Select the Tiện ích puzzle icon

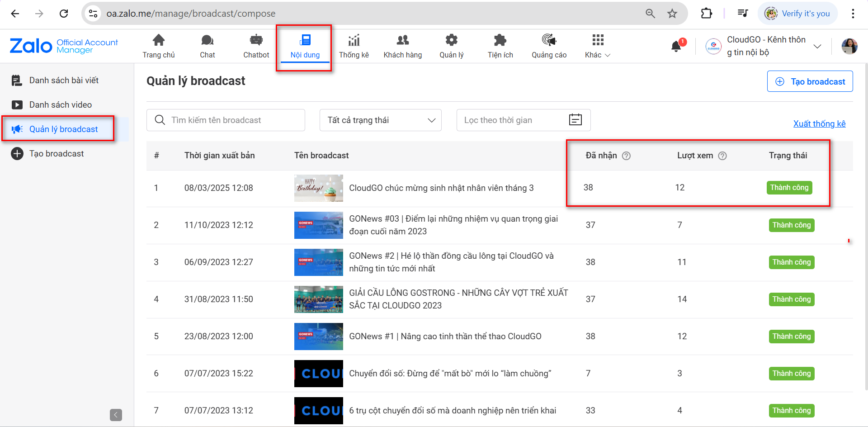(x=500, y=40)
